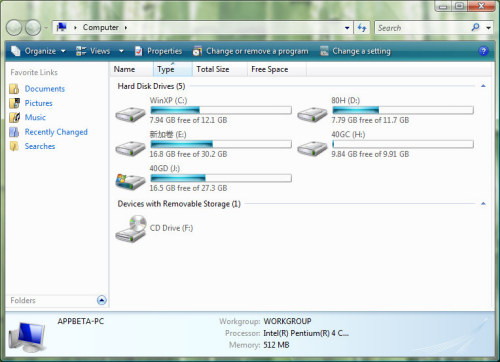Select the (E:) drive icon
500x362 pixels.
(x=130, y=148)
